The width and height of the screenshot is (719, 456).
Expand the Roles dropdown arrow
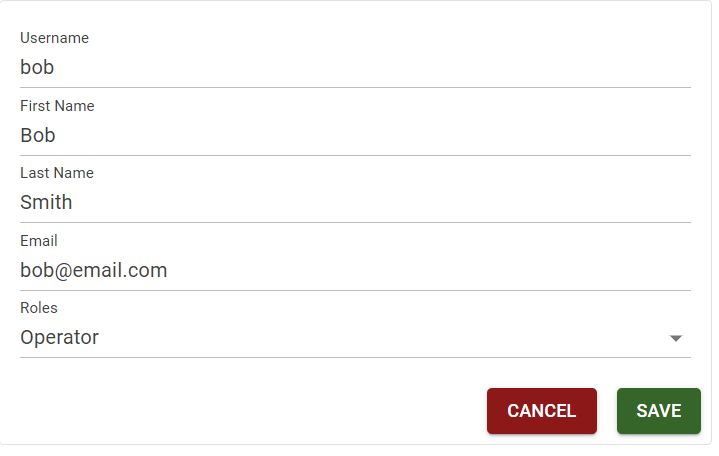click(x=676, y=338)
